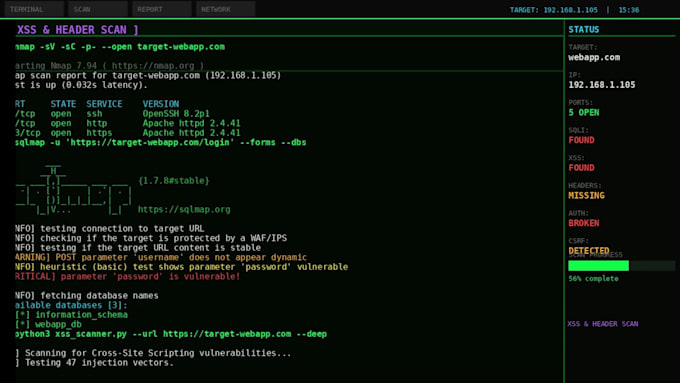Click the URL content is stable line
The width and height of the screenshot is (680, 383).
(x=138, y=248)
